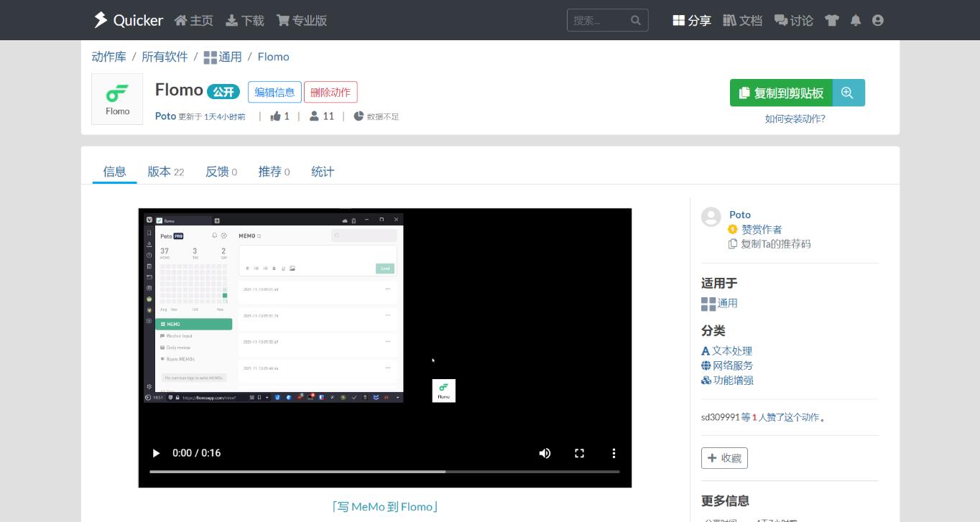
Task: Click the 删除动作 button
Action: pos(330,92)
